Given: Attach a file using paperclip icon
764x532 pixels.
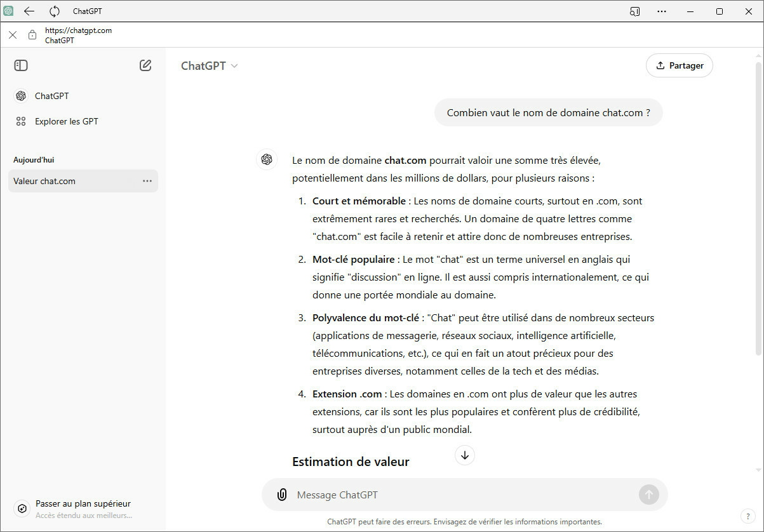Looking at the screenshot, I should point(282,495).
